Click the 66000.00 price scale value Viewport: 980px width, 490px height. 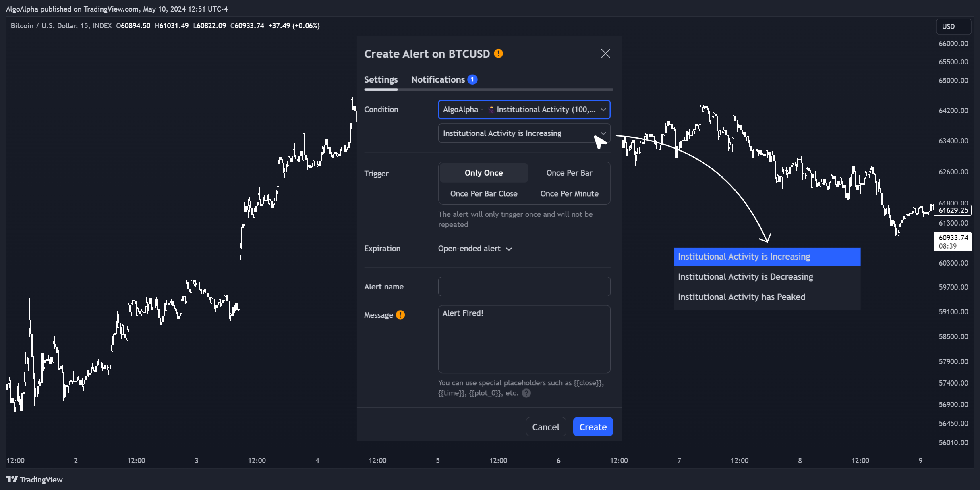pos(953,44)
